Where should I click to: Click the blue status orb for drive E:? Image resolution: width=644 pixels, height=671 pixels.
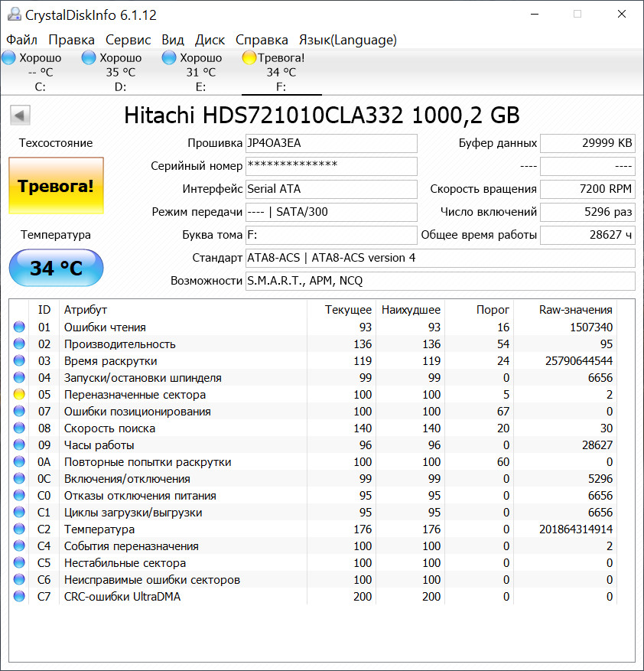coord(169,57)
